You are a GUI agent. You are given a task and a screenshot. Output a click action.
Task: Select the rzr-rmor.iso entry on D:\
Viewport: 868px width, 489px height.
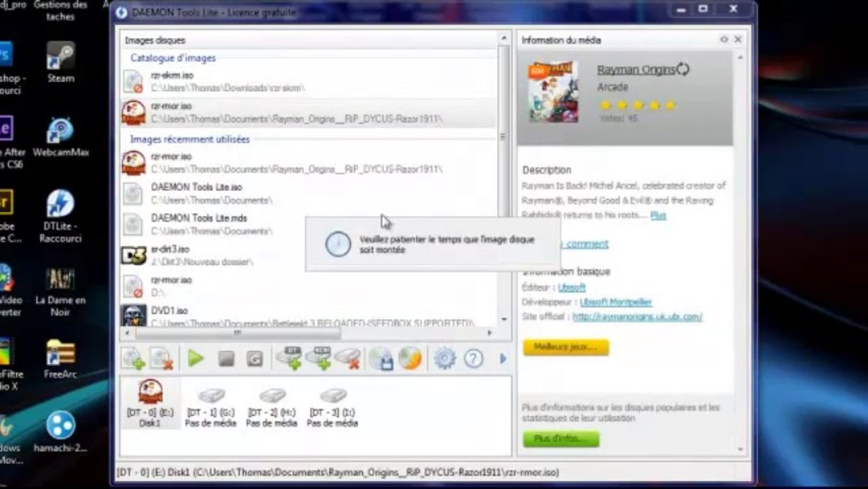coord(309,287)
